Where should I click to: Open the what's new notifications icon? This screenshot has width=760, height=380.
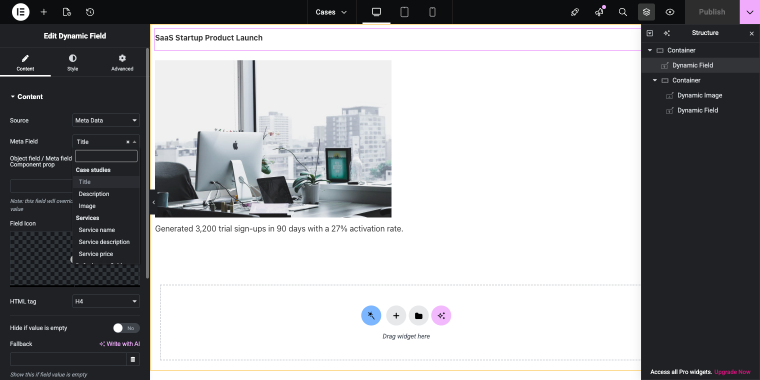(600, 12)
